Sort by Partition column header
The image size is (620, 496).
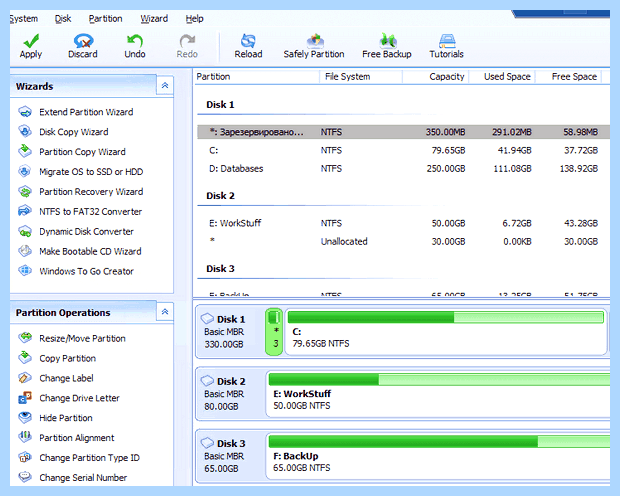click(x=257, y=77)
